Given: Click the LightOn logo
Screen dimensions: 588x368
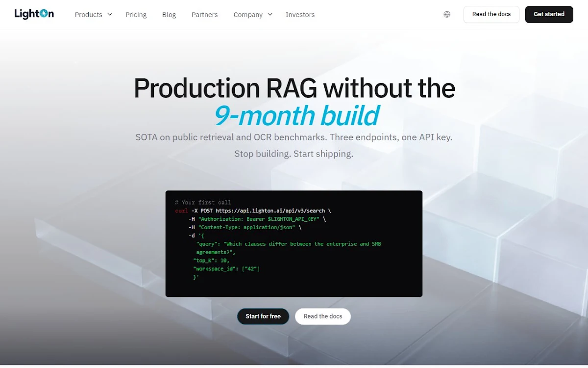Looking at the screenshot, I should 34,14.
